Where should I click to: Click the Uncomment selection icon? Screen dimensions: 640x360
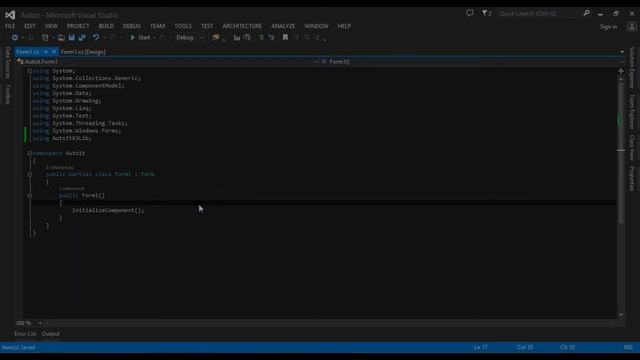click(271, 38)
